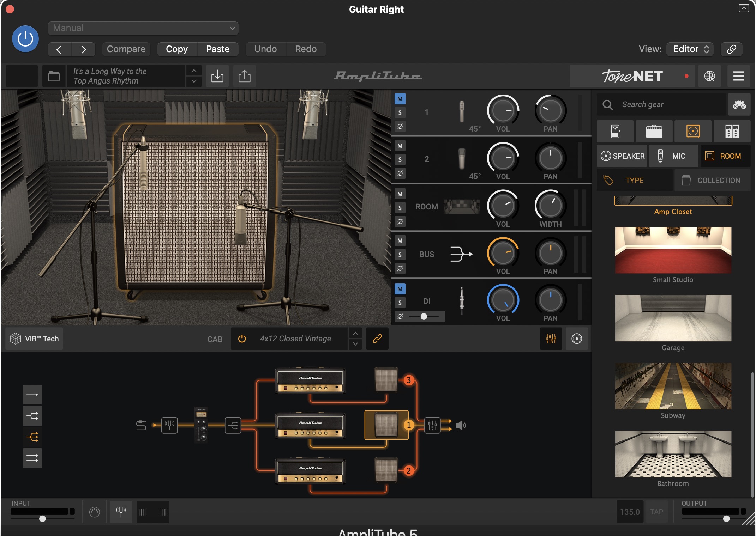Viewport: 756px width, 536px height.
Task: Select previous cabinet with up chevron
Action: [x=355, y=333]
